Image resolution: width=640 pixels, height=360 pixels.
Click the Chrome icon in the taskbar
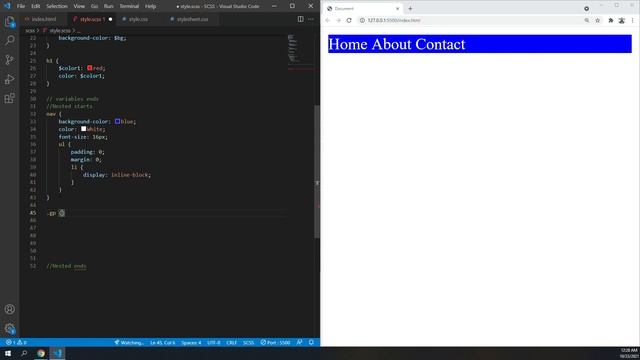[41, 353]
